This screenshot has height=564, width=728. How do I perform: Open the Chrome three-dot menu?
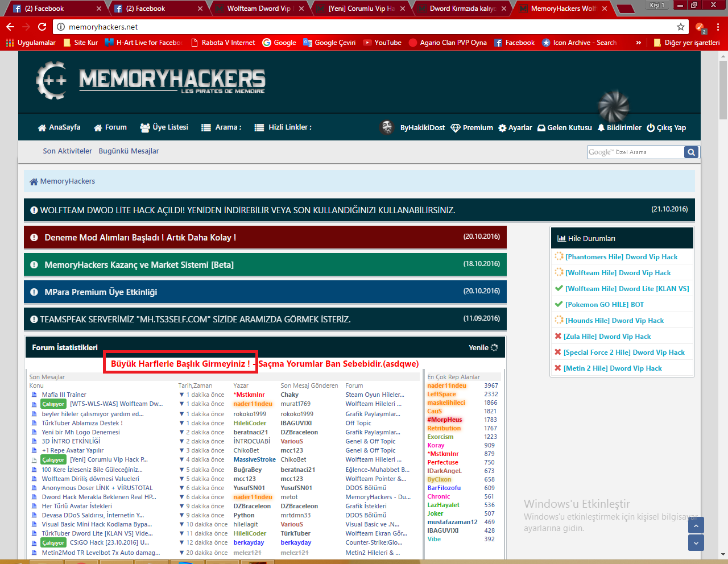point(718,27)
